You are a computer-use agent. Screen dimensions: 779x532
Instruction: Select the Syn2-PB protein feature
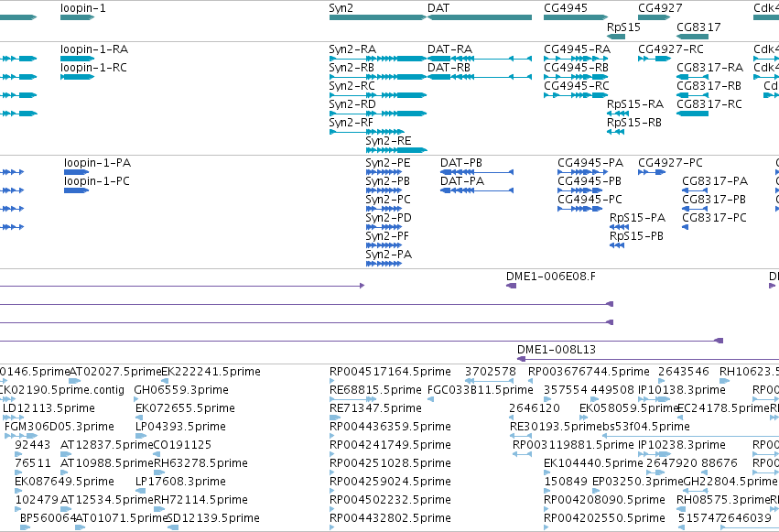pyautogui.click(x=384, y=190)
